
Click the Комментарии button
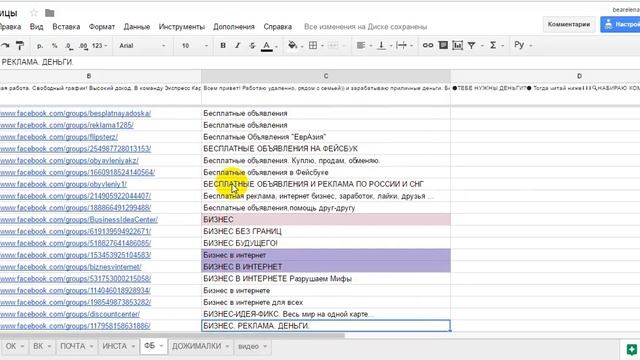(569, 24)
